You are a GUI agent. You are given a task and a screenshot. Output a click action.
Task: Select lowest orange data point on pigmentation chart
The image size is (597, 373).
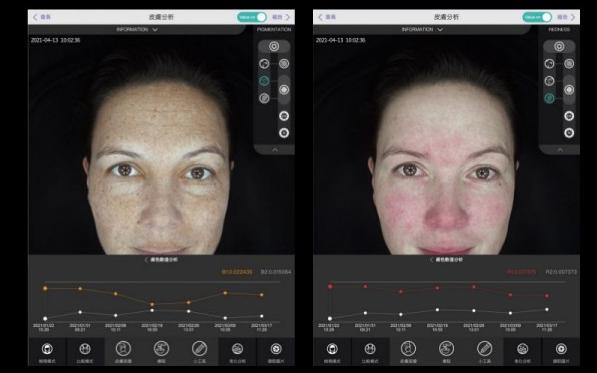tap(152, 304)
